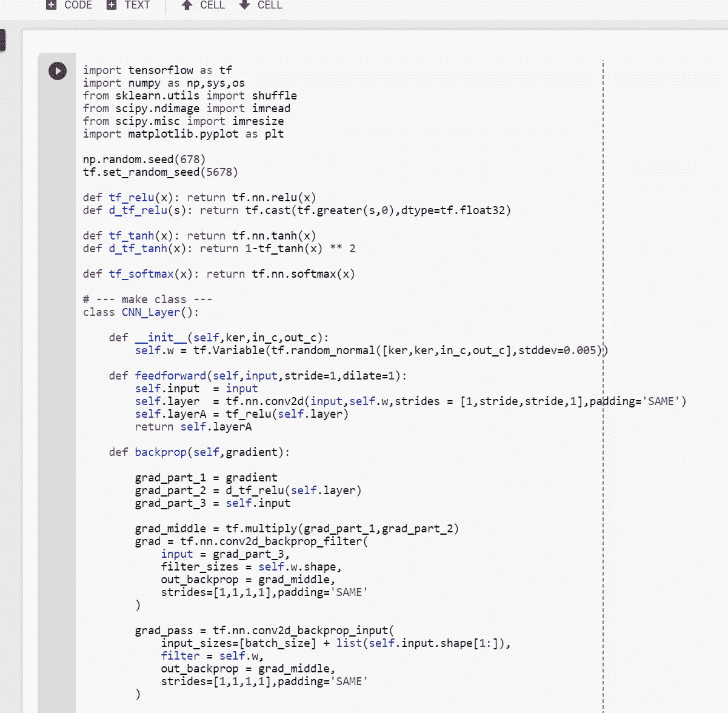Screen dimensions: 728x713
Task: Click the 'class CNN_Layer():' line
Action: [x=141, y=312]
